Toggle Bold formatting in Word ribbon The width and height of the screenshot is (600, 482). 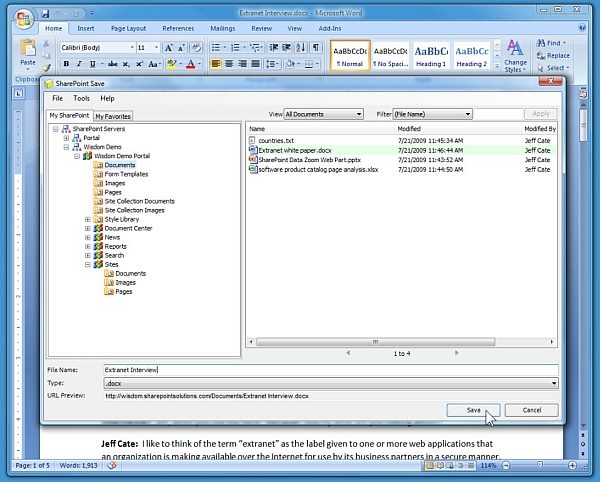click(66, 64)
